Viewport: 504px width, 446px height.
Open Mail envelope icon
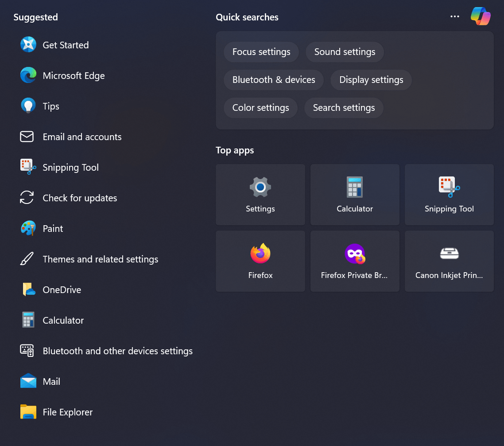coord(28,381)
